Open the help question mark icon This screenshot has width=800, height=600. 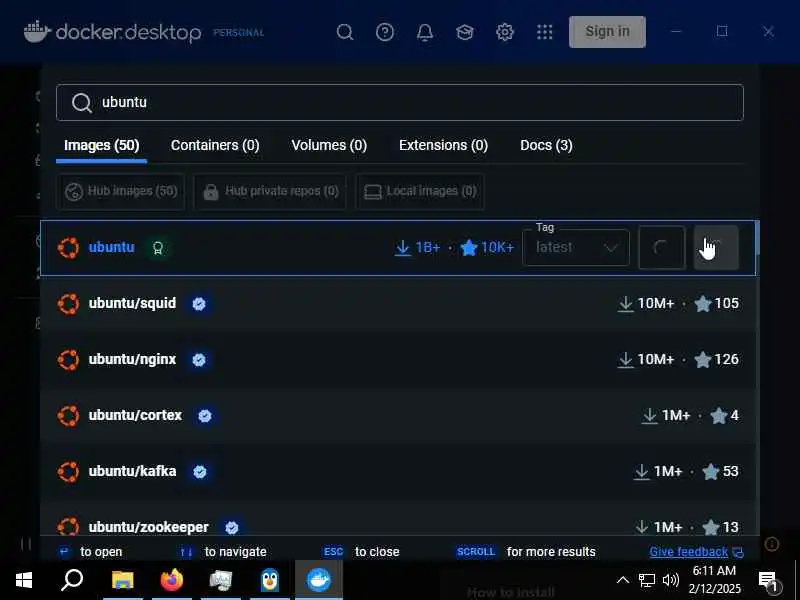click(x=385, y=32)
